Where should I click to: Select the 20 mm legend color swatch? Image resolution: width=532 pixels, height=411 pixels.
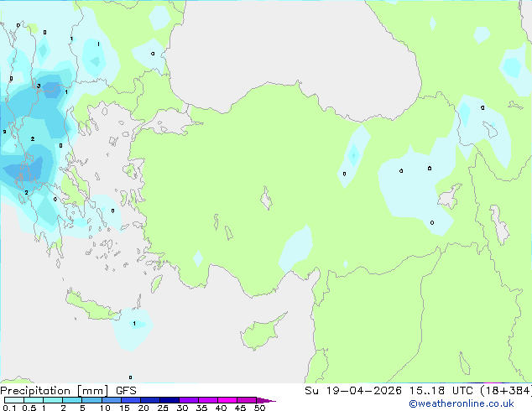(x=149, y=400)
